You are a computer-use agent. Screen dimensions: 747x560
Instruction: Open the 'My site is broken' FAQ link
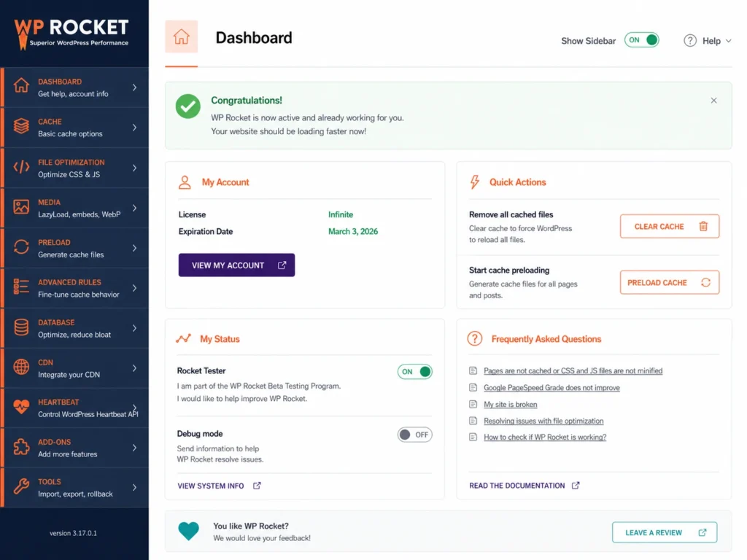pos(510,404)
